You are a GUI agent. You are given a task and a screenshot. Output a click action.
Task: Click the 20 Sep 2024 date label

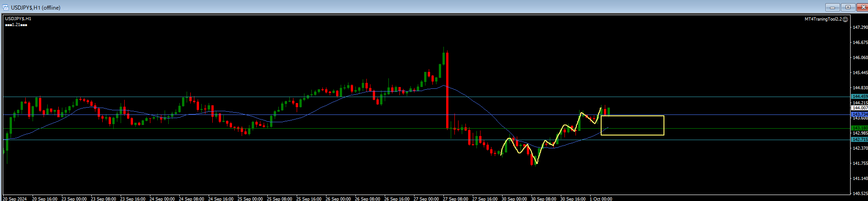(15, 199)
